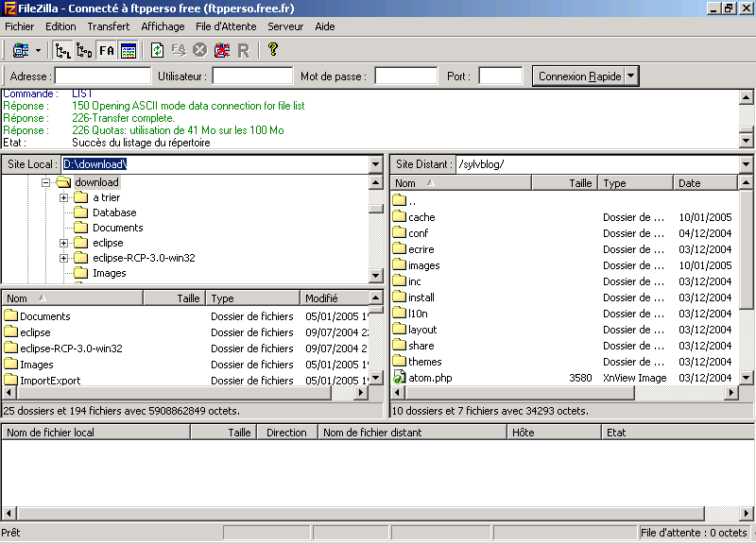The height and width of the screenshot is (544, 756).
Task: Click the horizontal scrollbar thumb of local file list
Action: [174, 393]
